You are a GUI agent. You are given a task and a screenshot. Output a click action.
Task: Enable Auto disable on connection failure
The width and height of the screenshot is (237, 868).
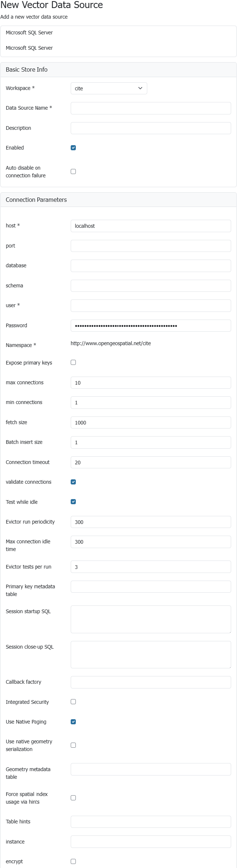coord(73,171)
